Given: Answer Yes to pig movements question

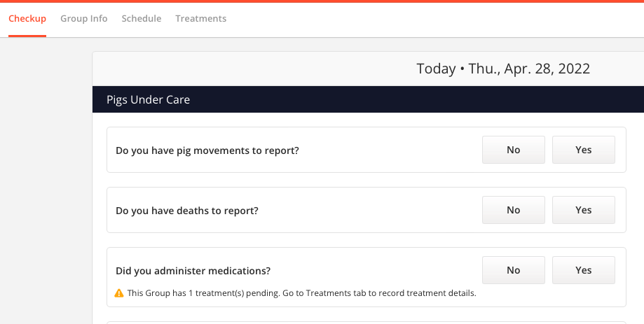Looking at the screenshot, I should click(x=583, y=150).
